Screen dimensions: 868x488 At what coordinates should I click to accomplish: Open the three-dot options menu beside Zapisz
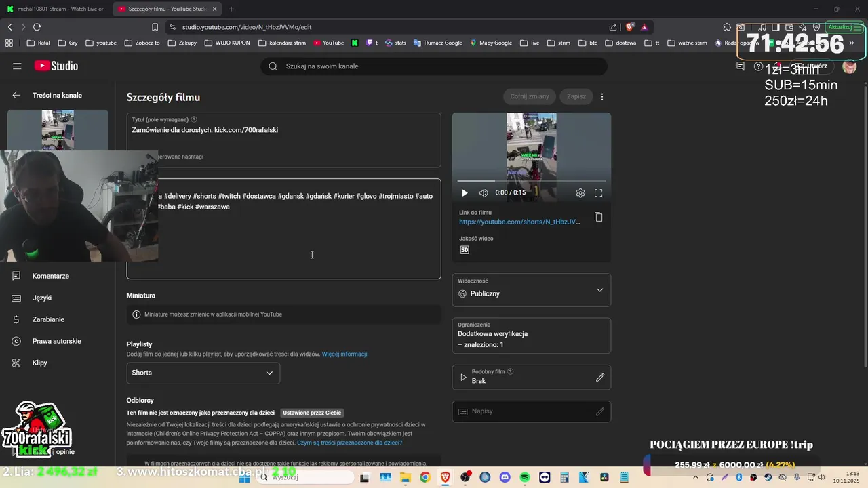pyautogui.click(x=602, y=96)
